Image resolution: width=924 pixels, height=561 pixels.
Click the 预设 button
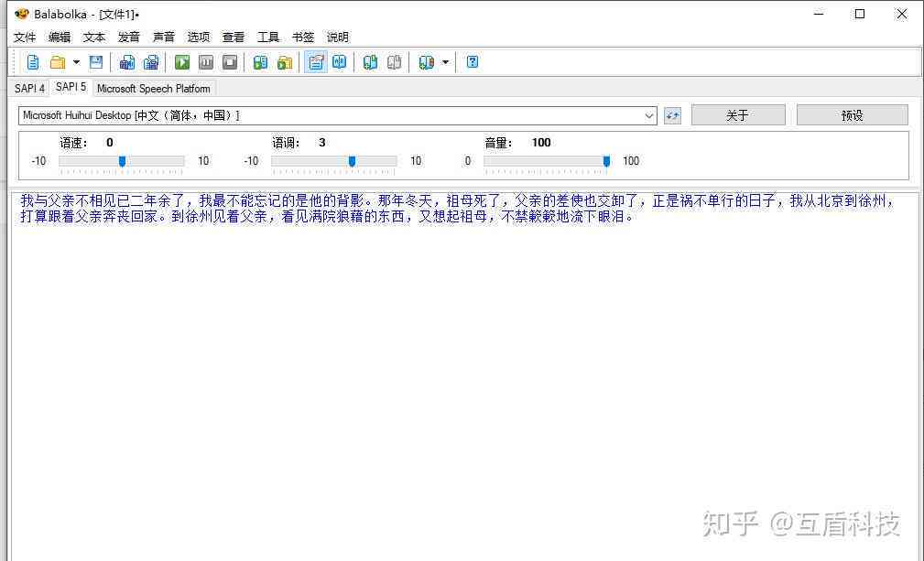click(x=852, y=114)
